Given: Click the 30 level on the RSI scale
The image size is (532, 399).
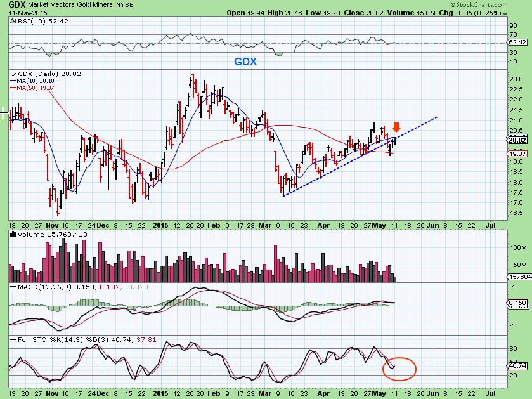Looking at the screenshot, I should (514, 52).
